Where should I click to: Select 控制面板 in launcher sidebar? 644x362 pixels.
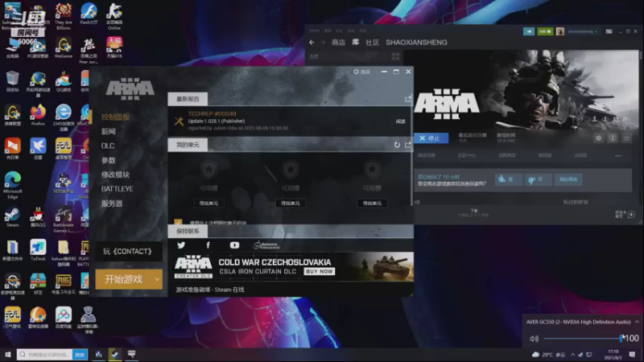point(115,117)
